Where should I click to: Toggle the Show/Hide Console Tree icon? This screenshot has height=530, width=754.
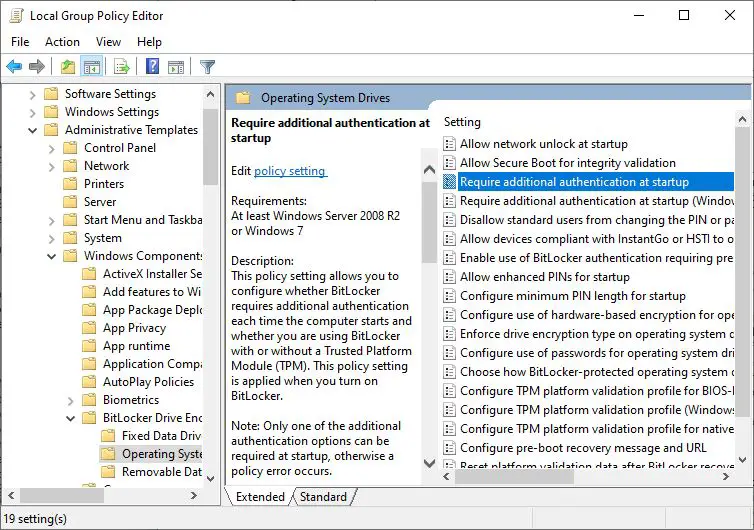pos(91,66)
